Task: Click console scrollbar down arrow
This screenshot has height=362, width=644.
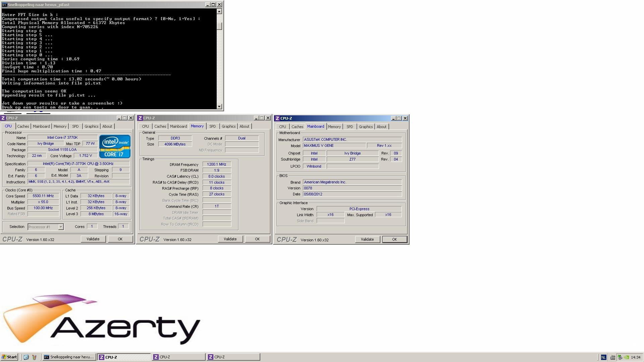Action: click(x=219, y=107)
